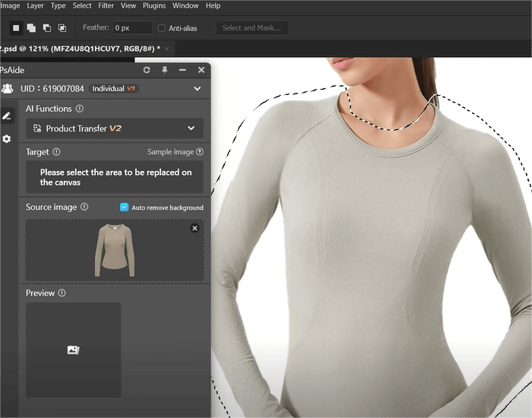Show info for Source image
Viewport: 532px width, 418px height.
84,207
